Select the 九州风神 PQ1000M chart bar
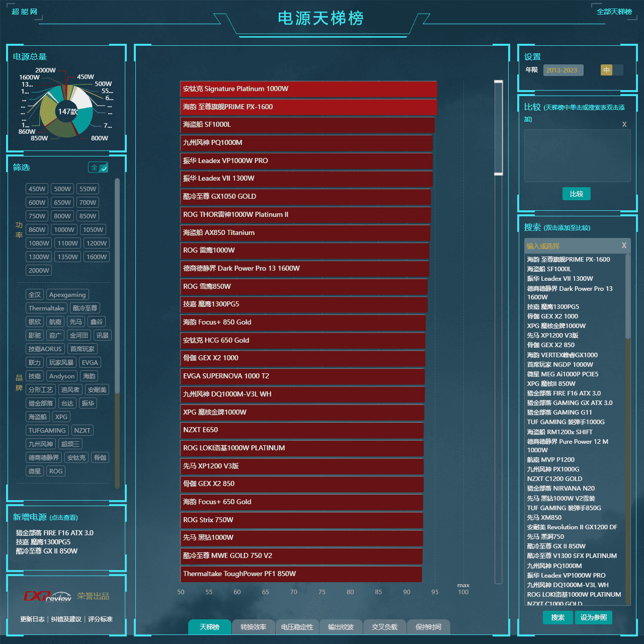The image size is (644, 644). (x=306, y=143)
